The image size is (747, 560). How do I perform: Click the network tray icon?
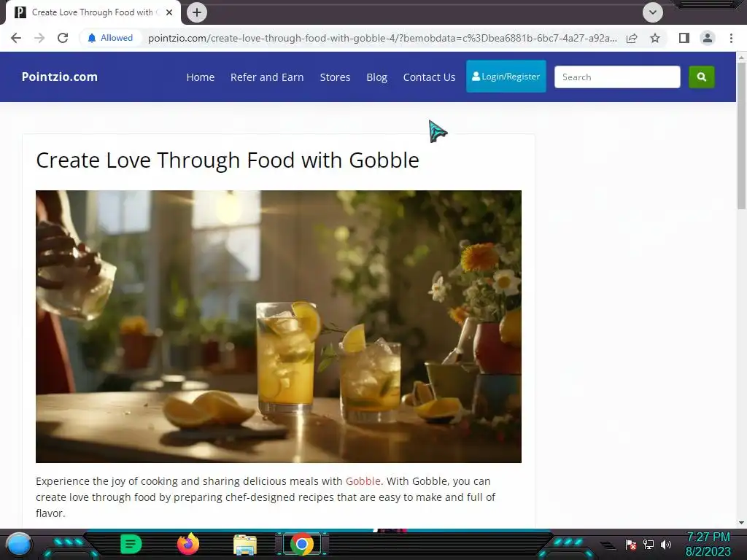tap(649, 545)
